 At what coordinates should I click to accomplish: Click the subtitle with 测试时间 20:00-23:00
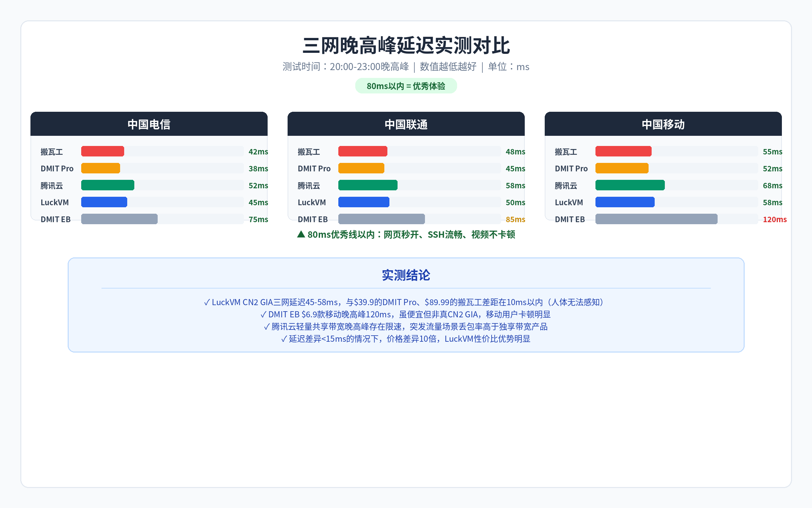pos(406,67)
